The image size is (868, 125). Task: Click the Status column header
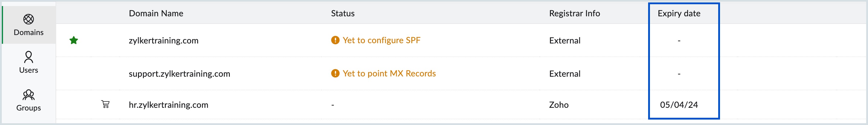click(343, 14)
